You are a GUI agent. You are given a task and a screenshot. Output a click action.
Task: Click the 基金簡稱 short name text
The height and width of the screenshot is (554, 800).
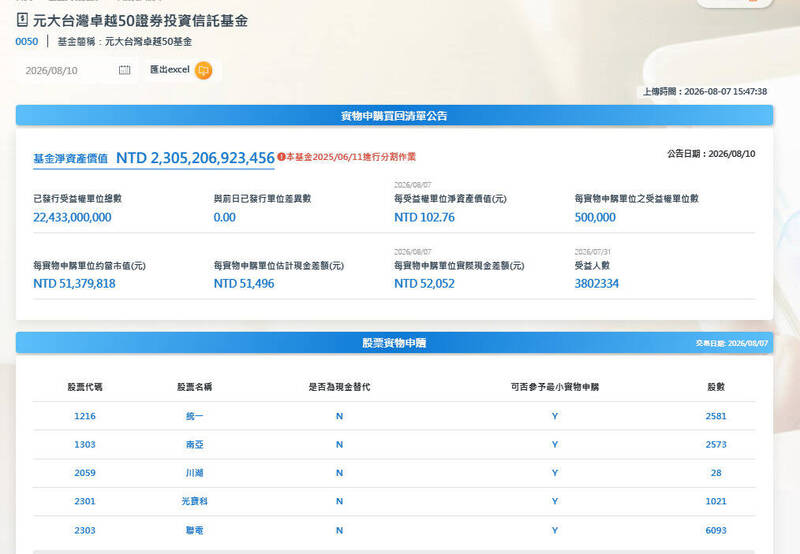pos(124,42)
